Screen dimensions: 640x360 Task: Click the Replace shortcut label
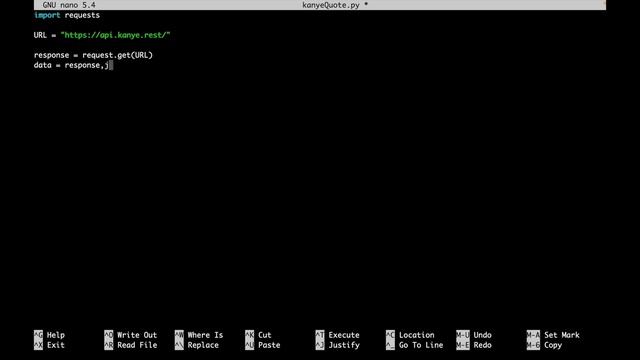(203, 345)
